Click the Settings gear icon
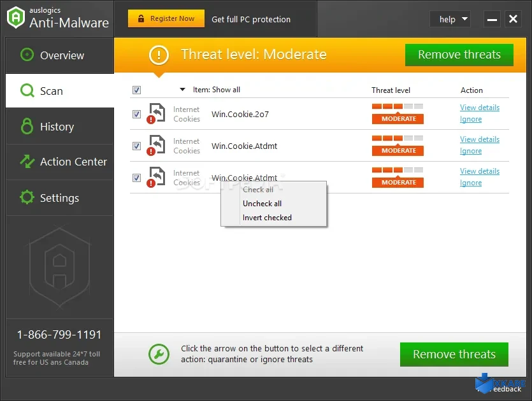 27,197
